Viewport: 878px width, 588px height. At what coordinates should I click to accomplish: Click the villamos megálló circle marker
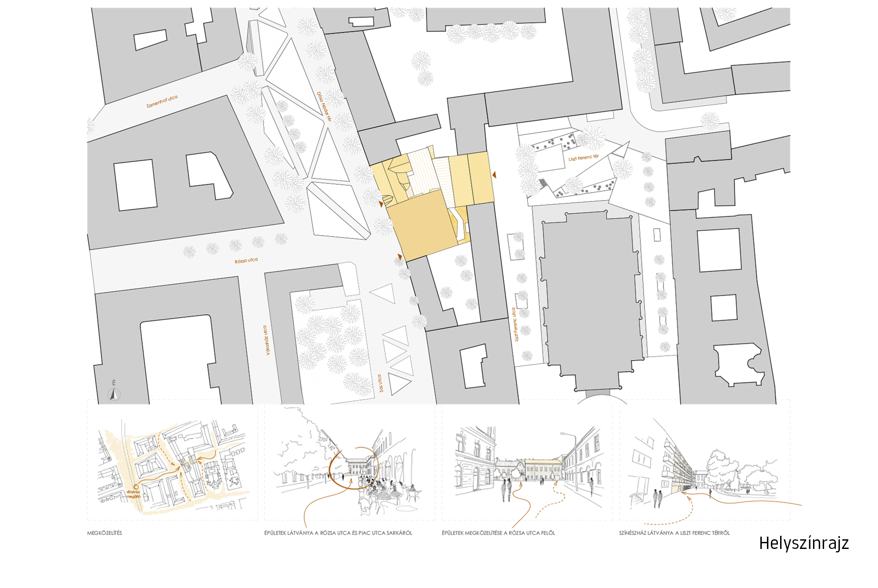click(136, 487)
